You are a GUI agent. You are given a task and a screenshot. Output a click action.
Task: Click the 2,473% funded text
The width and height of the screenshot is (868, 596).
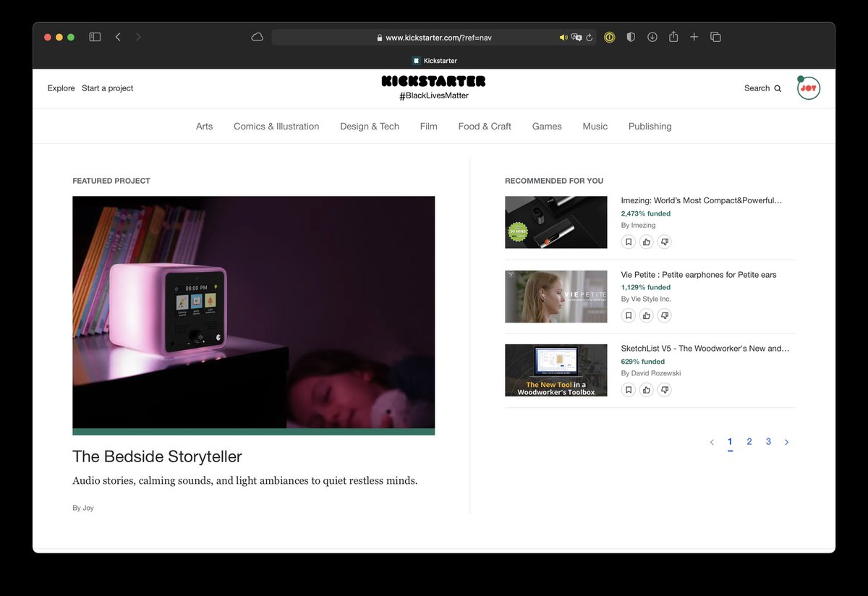pos(646,213)
